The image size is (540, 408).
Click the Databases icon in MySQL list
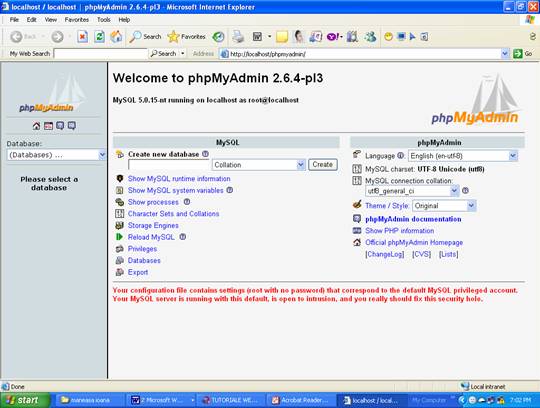pos(120,260)
